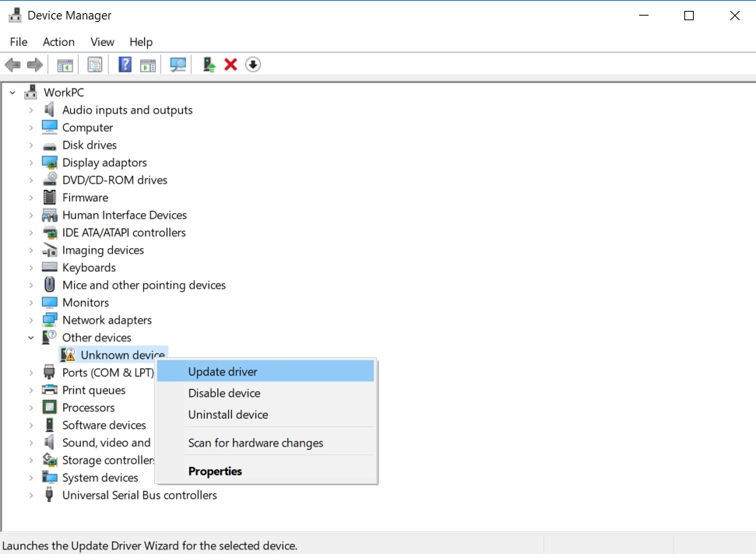The height and width of the screenshot is (554, 756).
Task: Click the Mice and pointing devices icon
Action: click(49, 284)
